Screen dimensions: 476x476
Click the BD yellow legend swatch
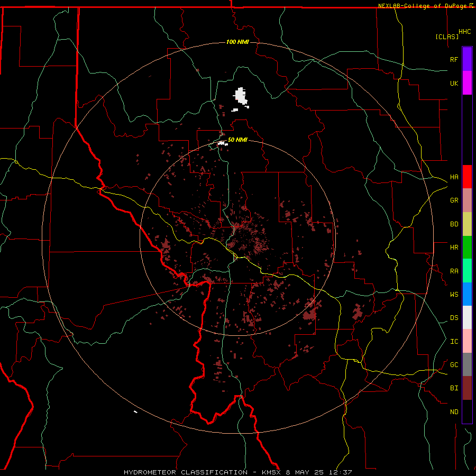tap(467, 224)
